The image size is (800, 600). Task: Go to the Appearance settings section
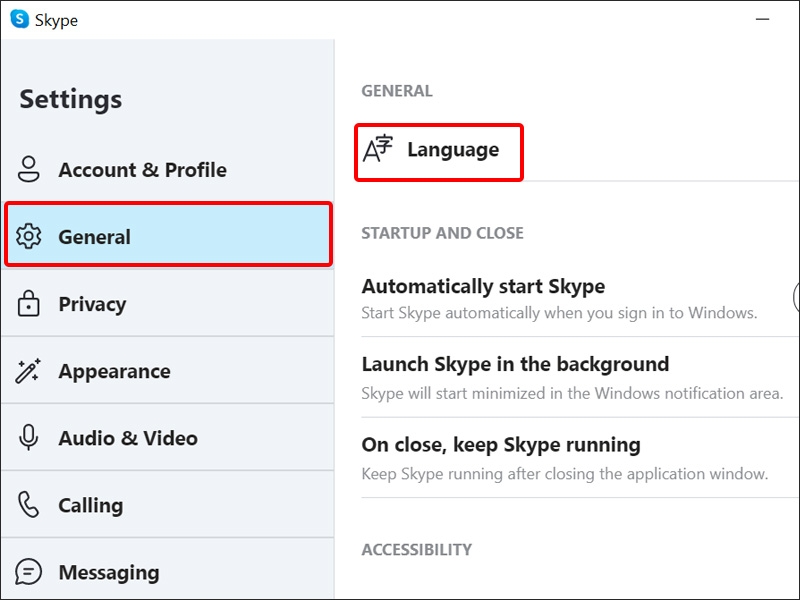click(x=168, y=371)
